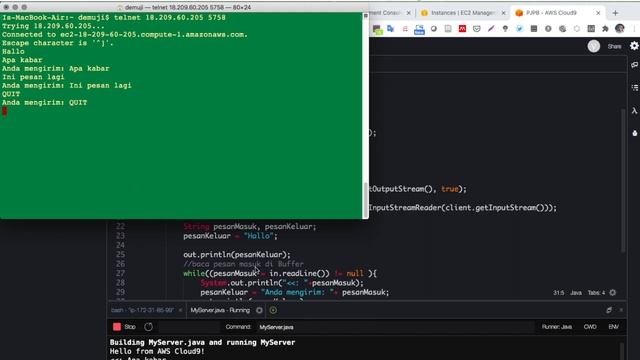Switch to the bash terminal tab
This screenshot has height=360, width=640.
tap(142, 310)
